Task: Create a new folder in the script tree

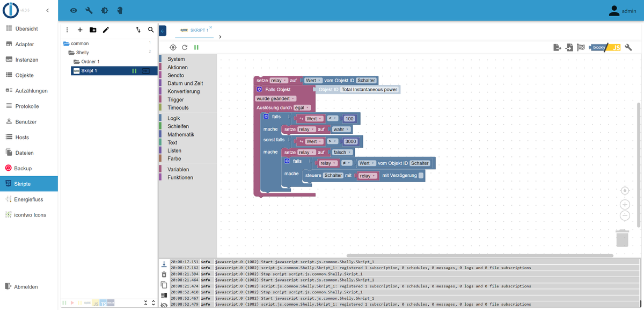Action: pos(93,30)
